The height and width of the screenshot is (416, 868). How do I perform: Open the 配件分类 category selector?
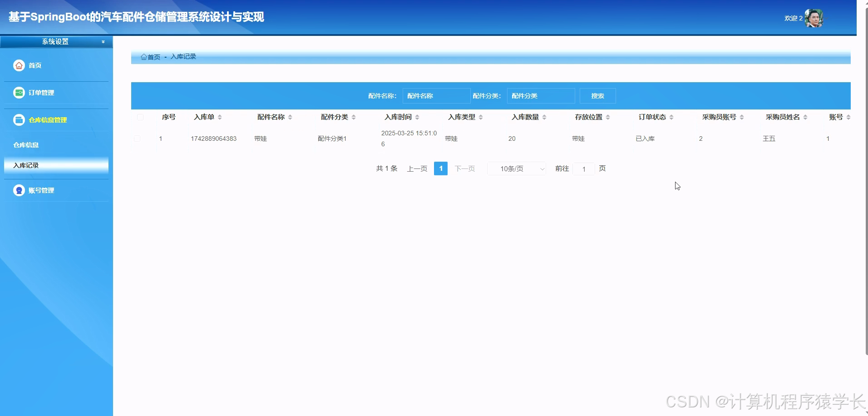541,96
